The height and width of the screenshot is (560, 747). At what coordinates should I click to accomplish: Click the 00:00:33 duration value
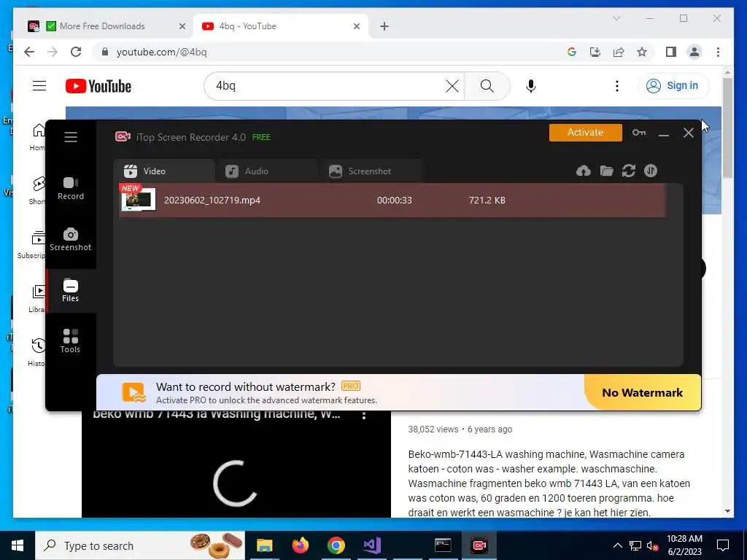click(x=395, y=200)
